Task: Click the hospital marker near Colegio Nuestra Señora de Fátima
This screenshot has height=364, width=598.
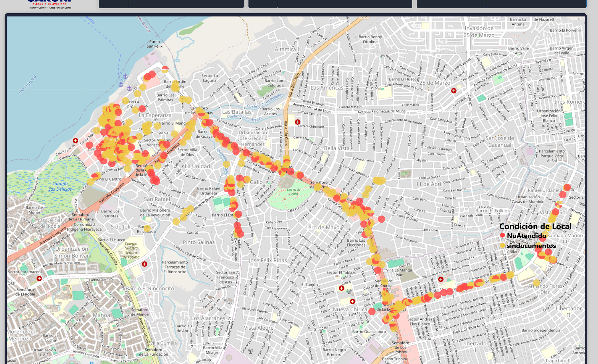Action: pos(145,264)
